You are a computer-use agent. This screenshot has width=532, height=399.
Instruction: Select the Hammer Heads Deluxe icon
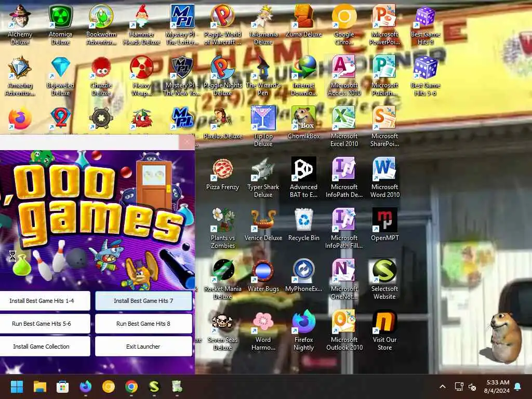(x=141, y=24)
